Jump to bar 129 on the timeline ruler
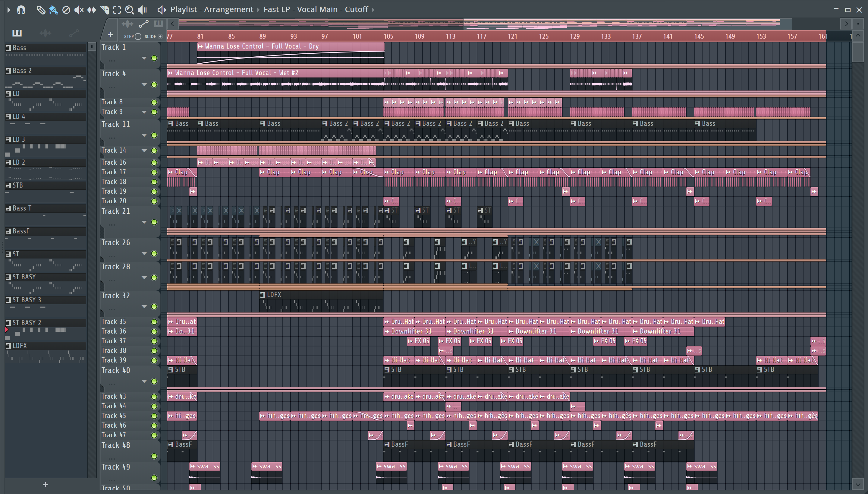This screenshot has height=494, width=868. (x=575, y=36)
